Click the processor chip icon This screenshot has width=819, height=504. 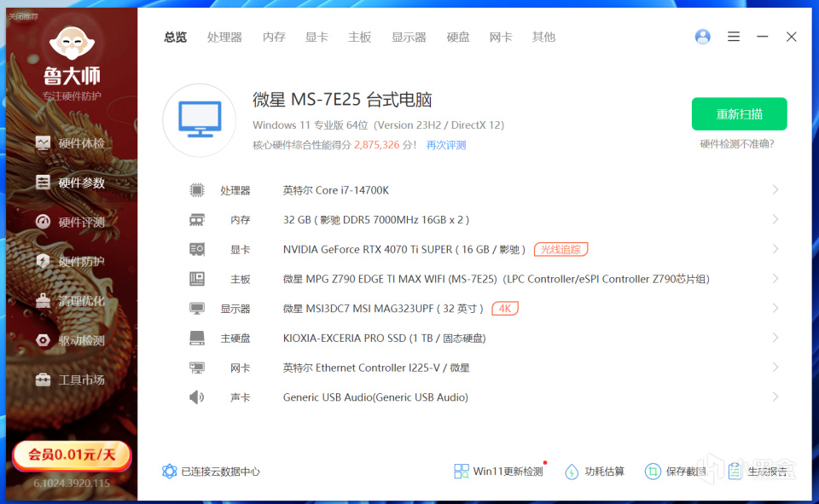point(197,190)
